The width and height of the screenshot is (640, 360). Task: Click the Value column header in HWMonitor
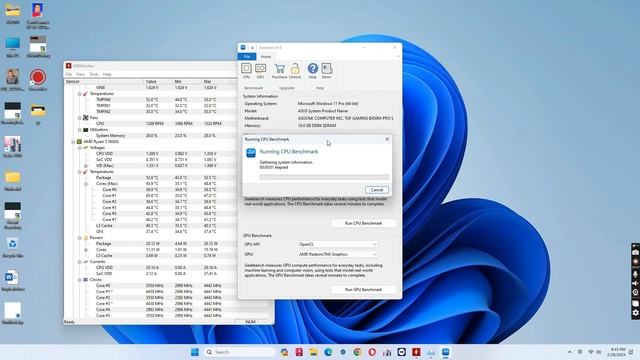(x=158, y=82)
